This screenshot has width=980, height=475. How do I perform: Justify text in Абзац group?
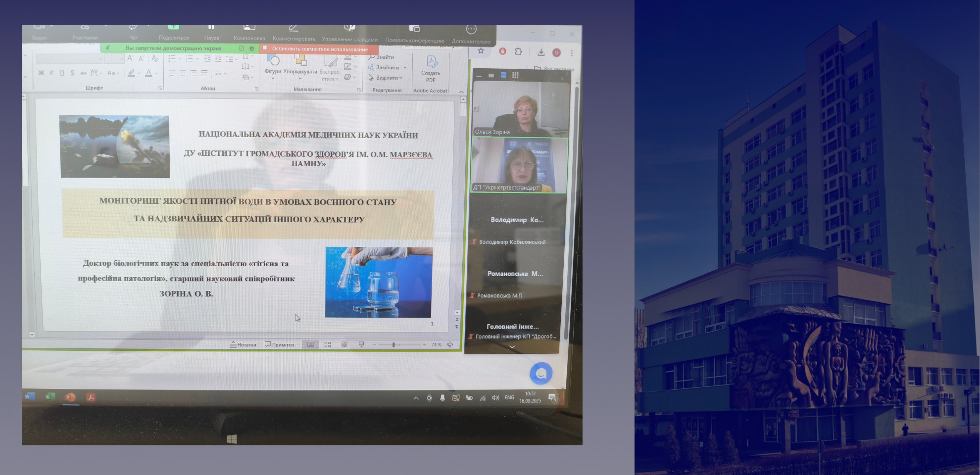click(x=204, y=73)
